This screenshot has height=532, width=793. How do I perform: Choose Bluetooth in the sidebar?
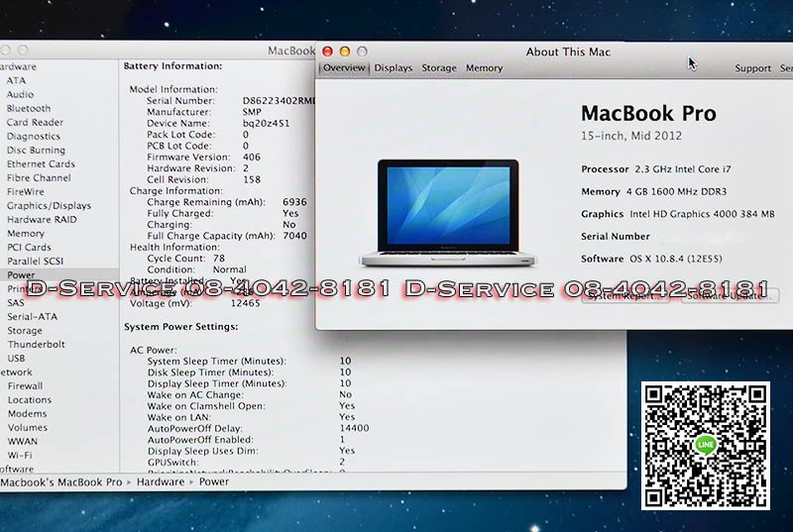point(29,108)
